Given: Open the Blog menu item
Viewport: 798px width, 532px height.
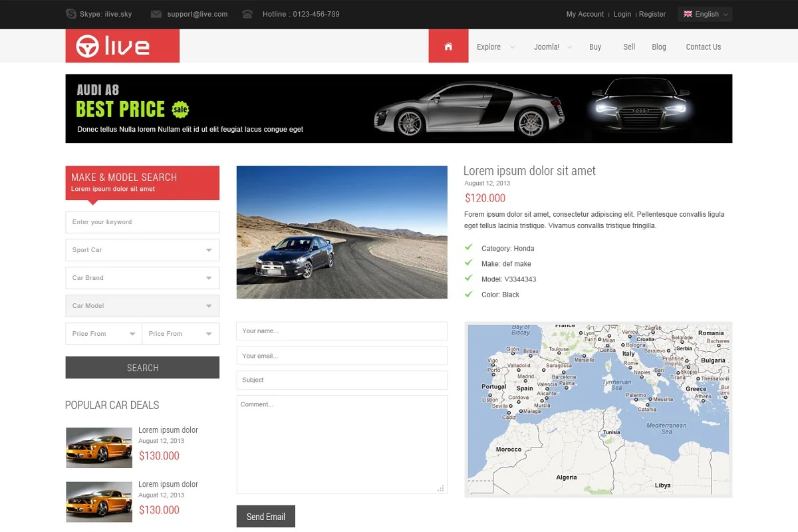Looking at the screenshot, I should tap(659, 47).
